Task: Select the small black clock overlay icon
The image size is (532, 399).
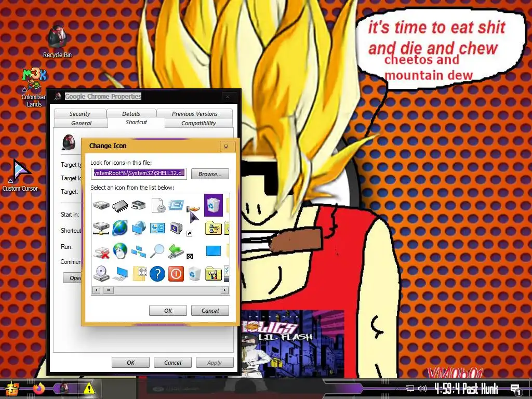Action: 190,257
